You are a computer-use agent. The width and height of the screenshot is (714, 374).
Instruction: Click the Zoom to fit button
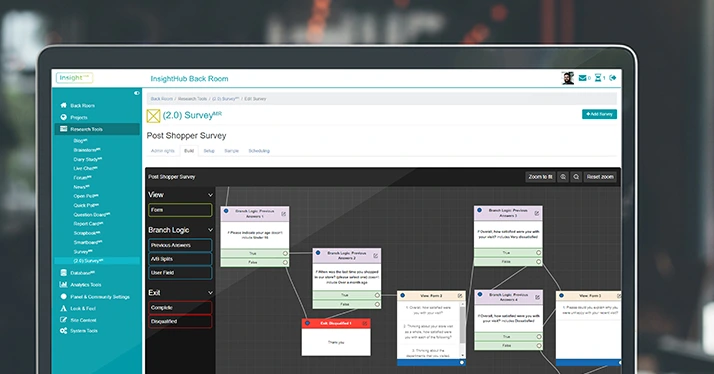coord(540,177)
